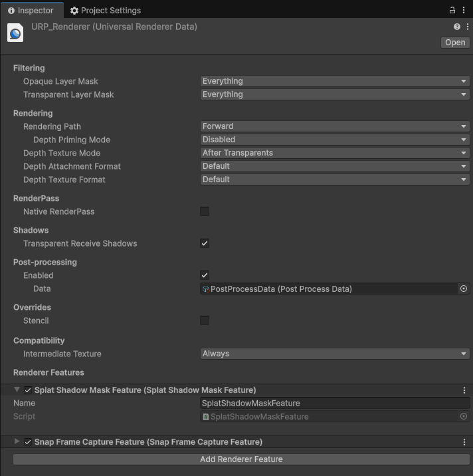
Task: Click the URP_Renderer asset icon
Action: coord(15,33)
